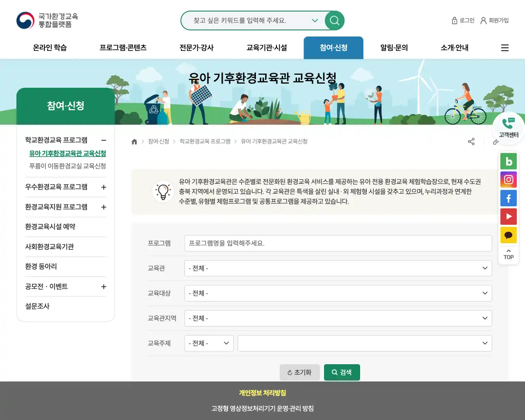Image resolution: width=525 pixels, height=420 pixels.
Task: Click the 고객센터 phone icon
Action: point(508,123)
